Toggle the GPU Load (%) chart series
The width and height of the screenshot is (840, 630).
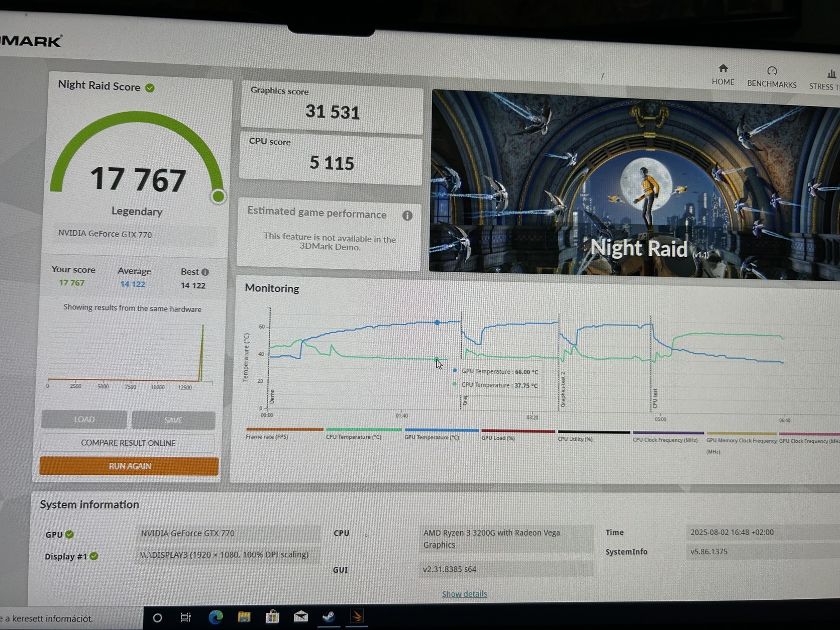point(518,435)
